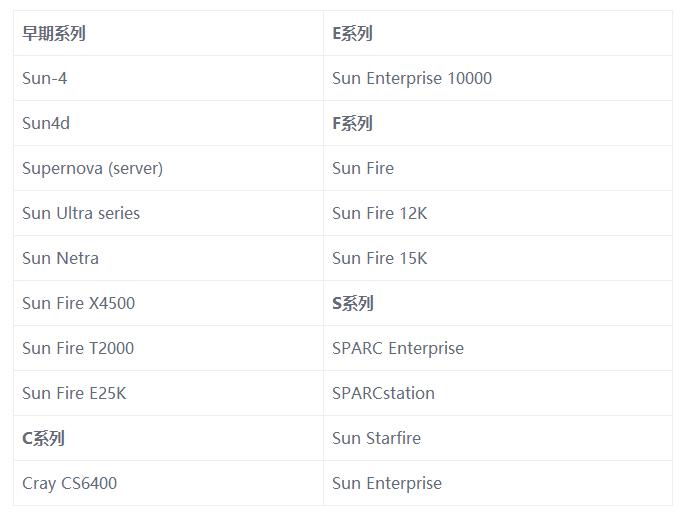The image size is (683, 516).
Task: Open the Sun Netra entry
Action: click(60, 258)
